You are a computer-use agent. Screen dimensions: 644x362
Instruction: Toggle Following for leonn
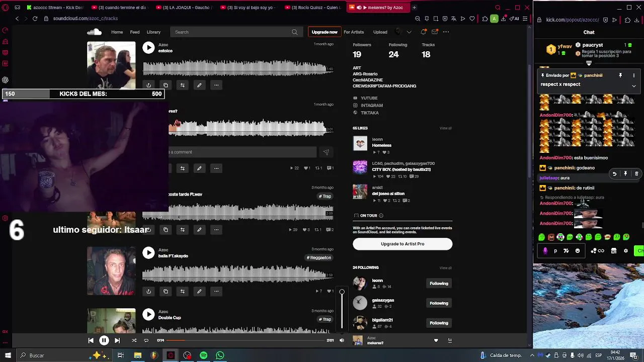pos(439,284)
